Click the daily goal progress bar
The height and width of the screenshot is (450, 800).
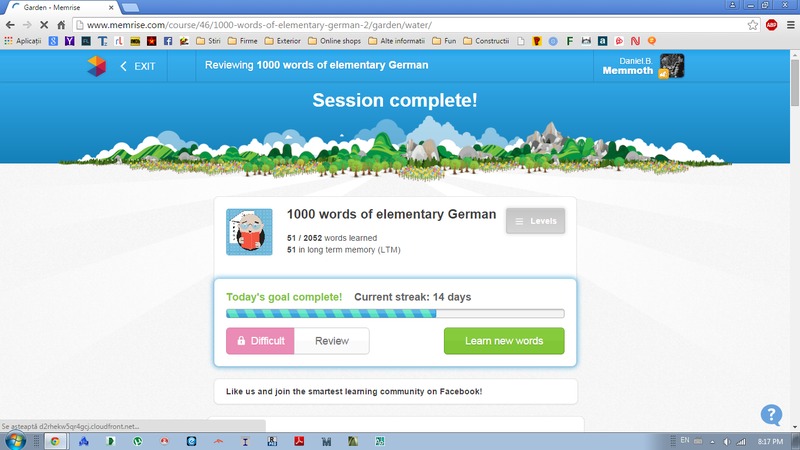(x=395, y=314)
